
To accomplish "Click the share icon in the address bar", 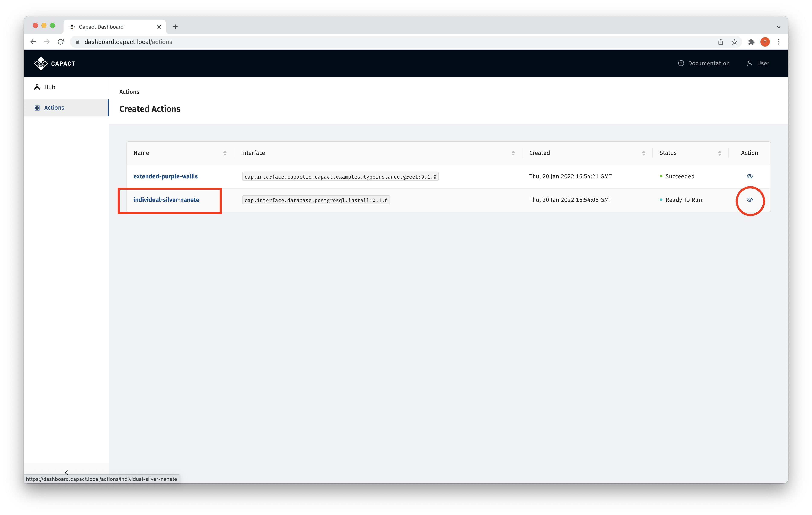I will 721,42.
